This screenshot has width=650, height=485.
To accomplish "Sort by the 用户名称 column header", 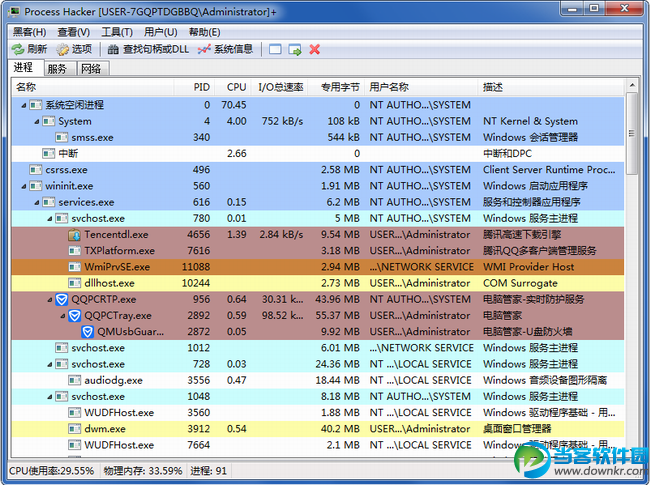I will pos(422,87).
